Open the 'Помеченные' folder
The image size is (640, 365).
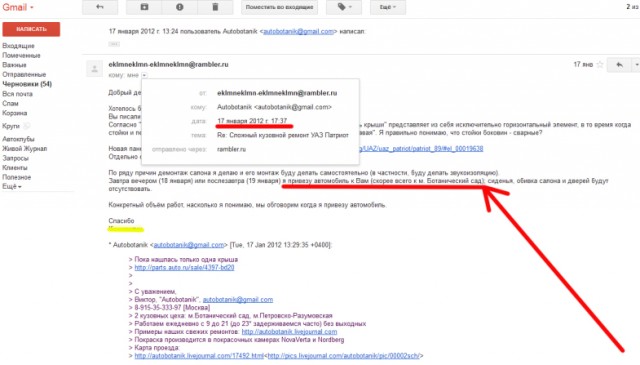click(21, 55)
